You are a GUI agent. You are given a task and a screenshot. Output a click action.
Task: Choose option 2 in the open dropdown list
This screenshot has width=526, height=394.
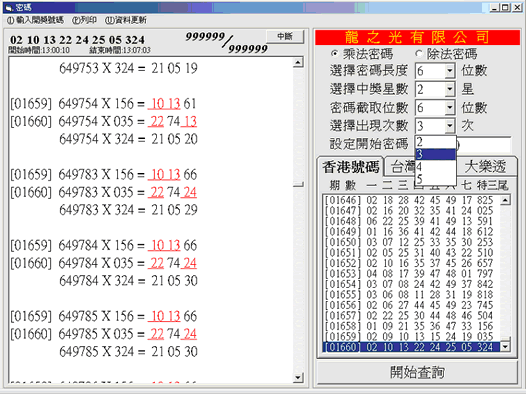[435, 142]
